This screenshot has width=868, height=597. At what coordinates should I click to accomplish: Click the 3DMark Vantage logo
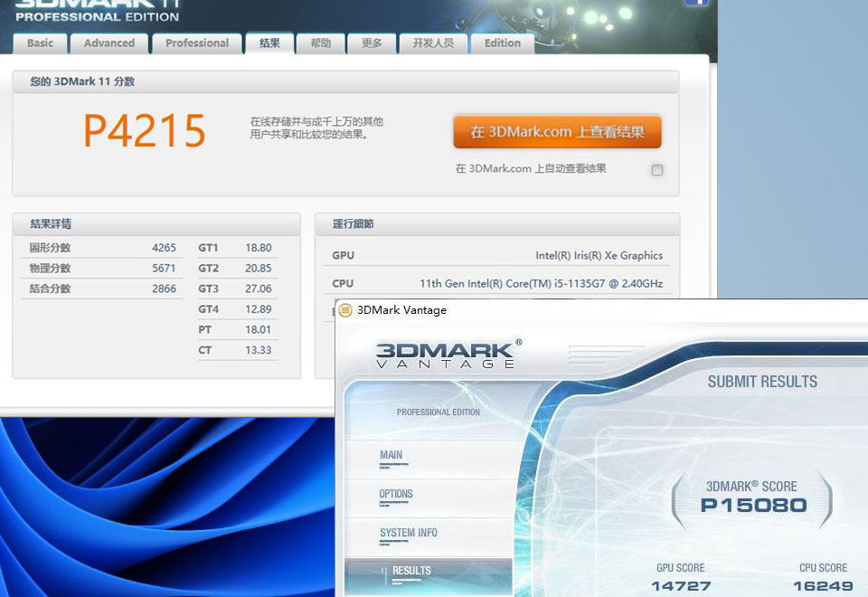click(x=448, y=355)
